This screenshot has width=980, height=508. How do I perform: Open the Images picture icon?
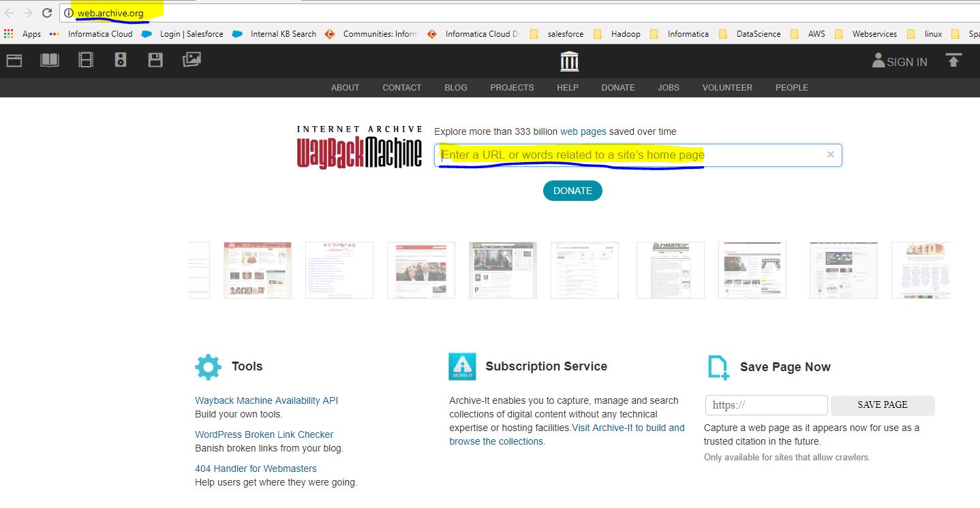192,61
